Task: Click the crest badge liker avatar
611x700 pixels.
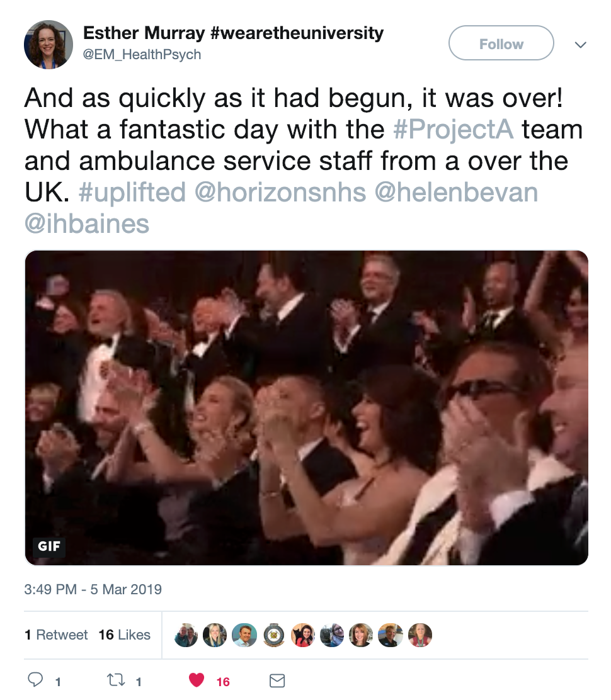Action: pos(274,635)
